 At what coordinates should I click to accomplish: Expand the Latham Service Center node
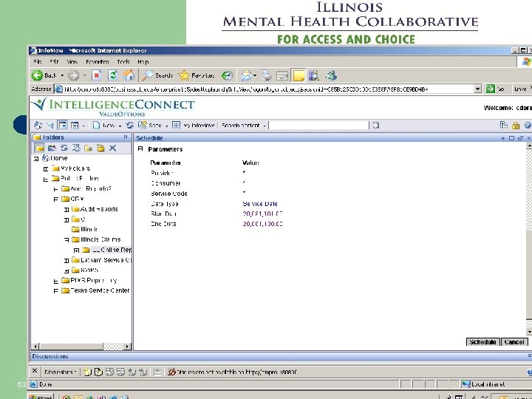click(x=66, y=261)
